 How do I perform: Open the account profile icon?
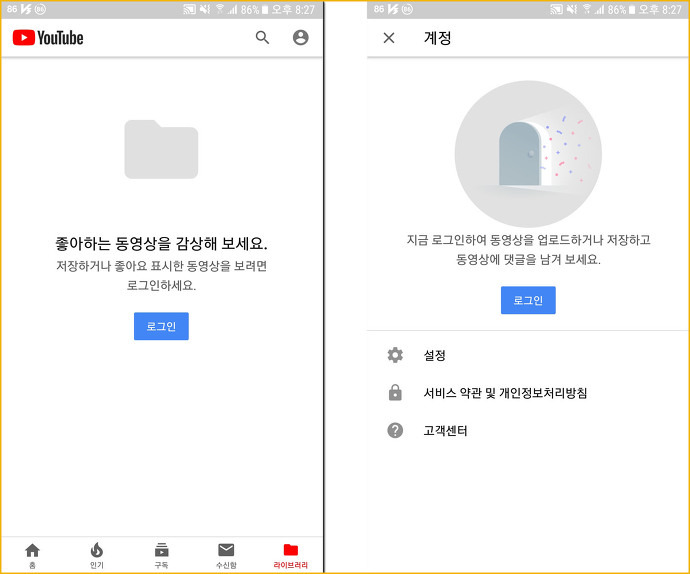pos(301,37)
